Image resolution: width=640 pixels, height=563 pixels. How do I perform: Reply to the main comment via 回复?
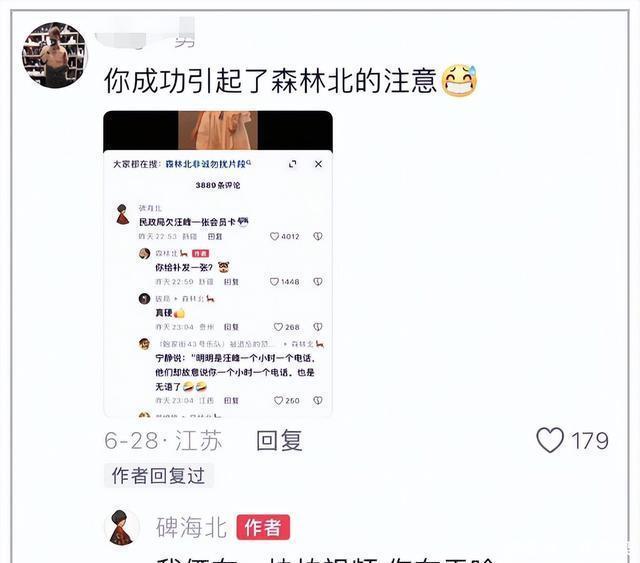click(x=280, y=441)
